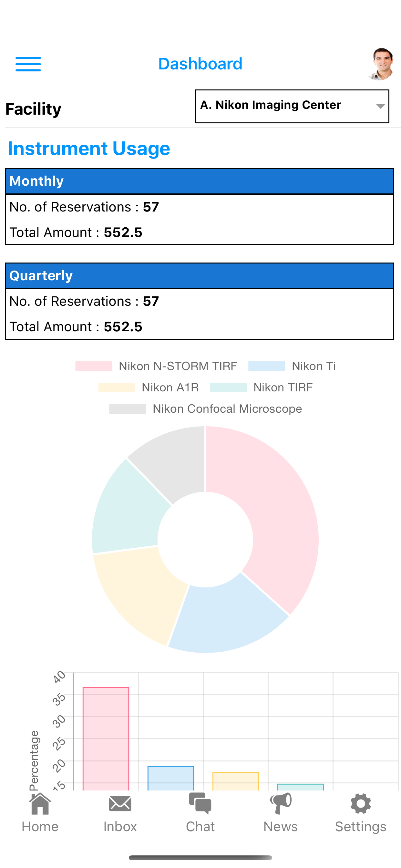The image size is (401, 868).
Task: Click the Nikon Ti legend label
Action: [314, 366]
